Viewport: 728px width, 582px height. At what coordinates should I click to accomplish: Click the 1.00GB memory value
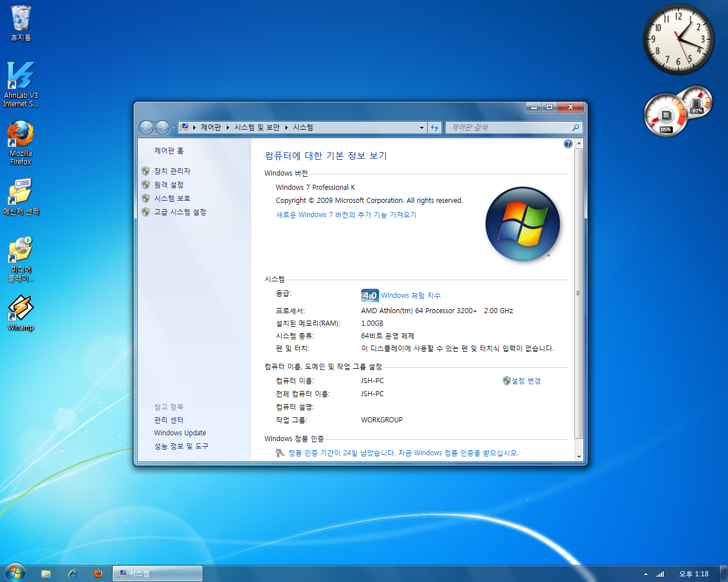coord(372,323)
